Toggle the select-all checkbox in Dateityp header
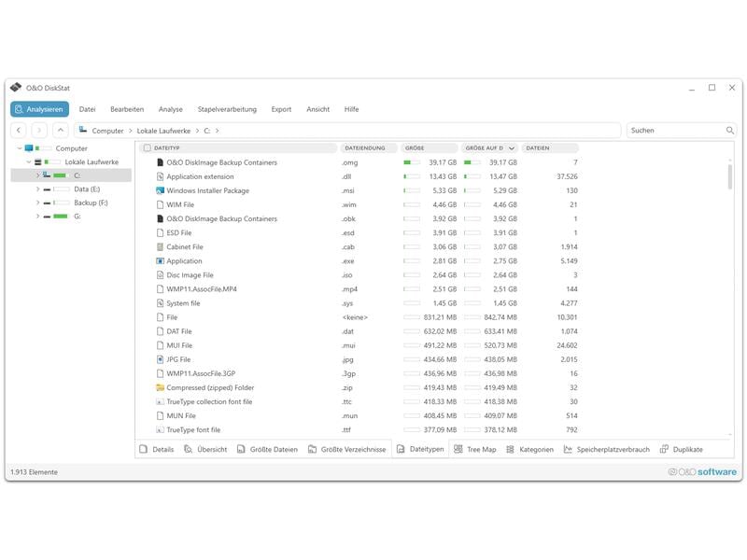Viewport: 747px width, 560px height. click(148, 148)
